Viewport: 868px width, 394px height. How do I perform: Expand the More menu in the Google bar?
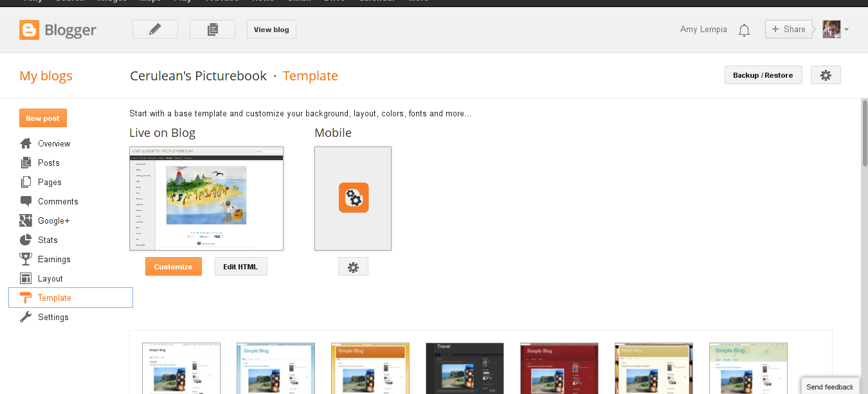click(x=419, y=1)
